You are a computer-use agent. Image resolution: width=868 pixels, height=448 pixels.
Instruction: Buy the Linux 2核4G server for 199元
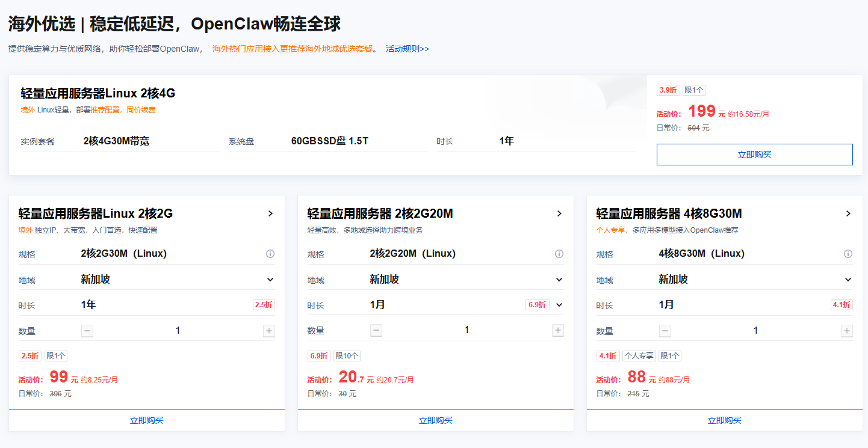point(754,155)
